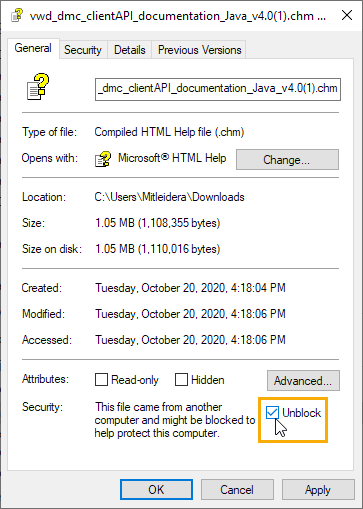
Task: Close the properties dialog with X
Action: point(347,15)
